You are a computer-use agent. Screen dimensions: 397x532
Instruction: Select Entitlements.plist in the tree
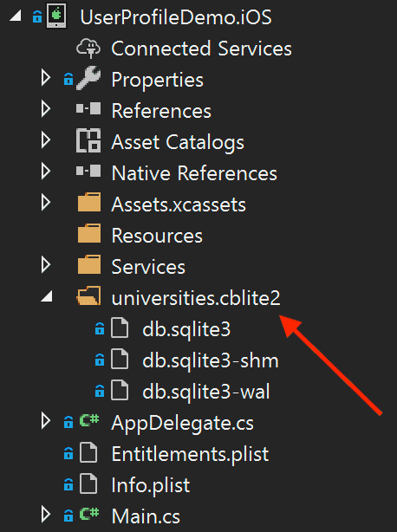click(x=190, y=454)
